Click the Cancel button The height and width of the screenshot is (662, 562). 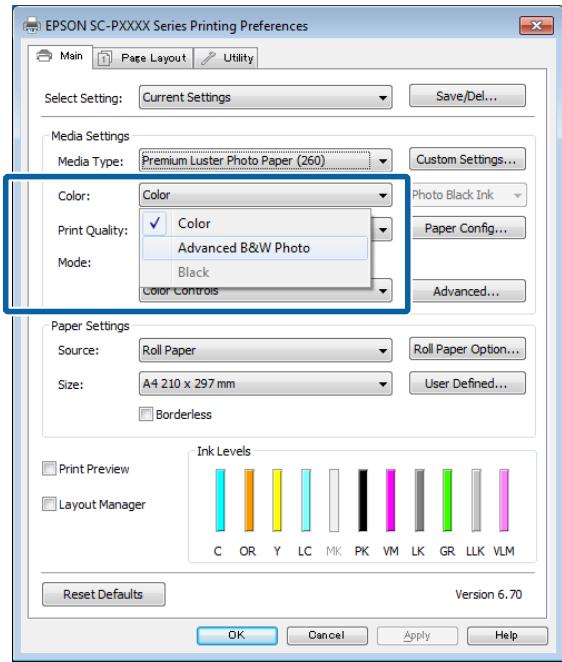327,635
